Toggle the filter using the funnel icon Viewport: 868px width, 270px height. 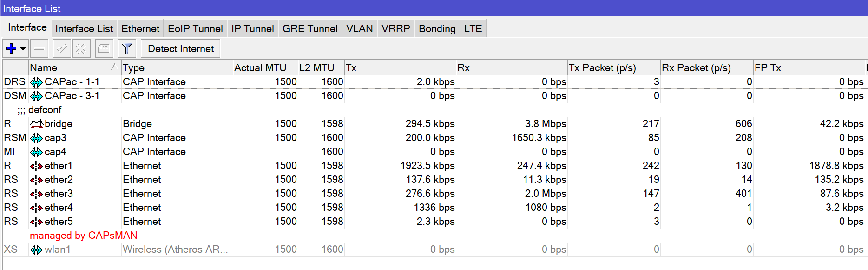click(127, 48)
